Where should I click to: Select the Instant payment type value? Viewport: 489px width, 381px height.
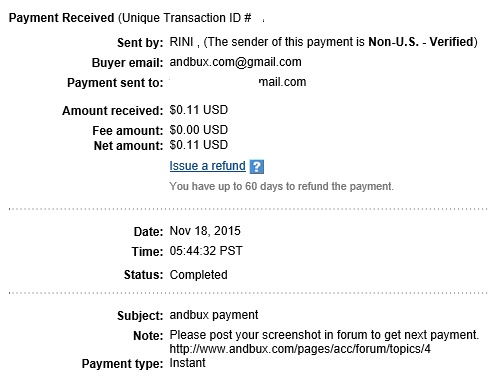click(187, 363)
